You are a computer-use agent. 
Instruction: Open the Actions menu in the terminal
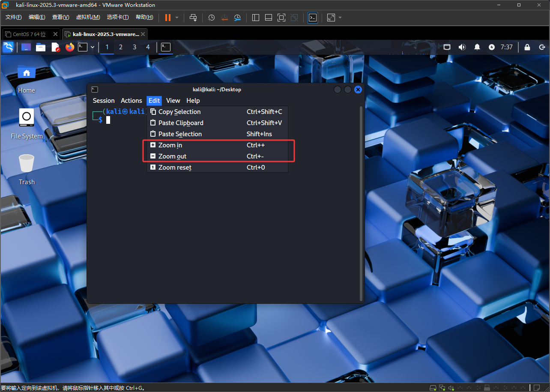coord(132,101)
